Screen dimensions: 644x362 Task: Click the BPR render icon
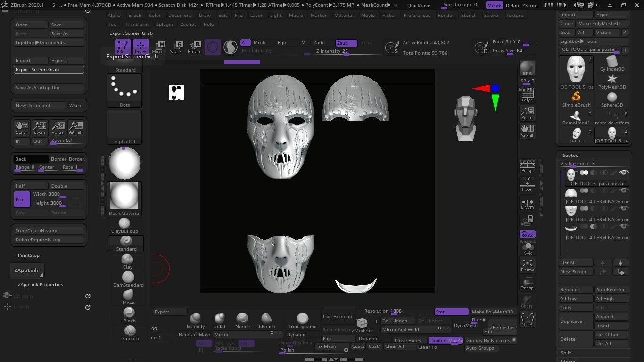point(527,69)
